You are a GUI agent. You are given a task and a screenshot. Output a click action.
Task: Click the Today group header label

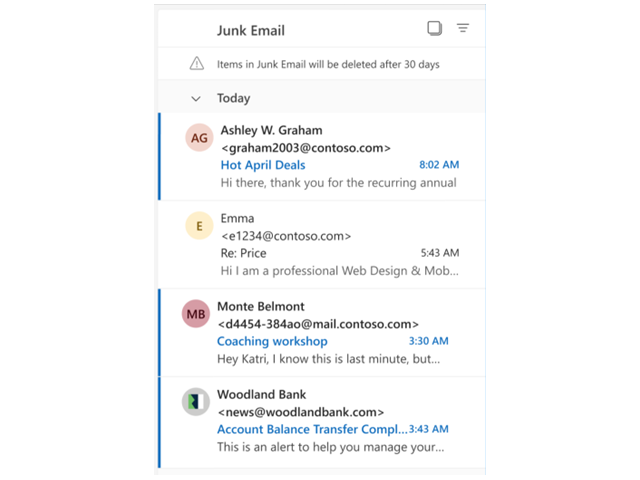point(234,99)
